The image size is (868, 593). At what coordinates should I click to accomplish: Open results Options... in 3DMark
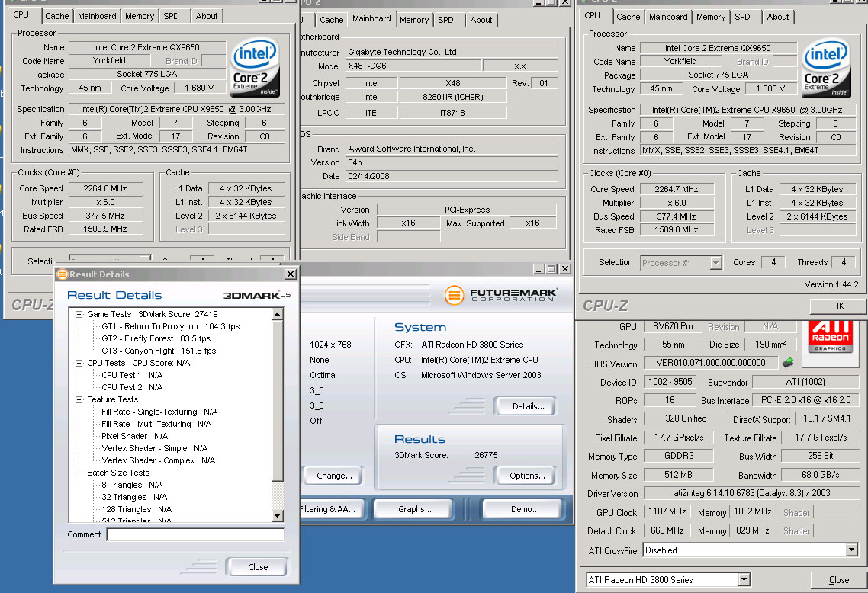526,476
